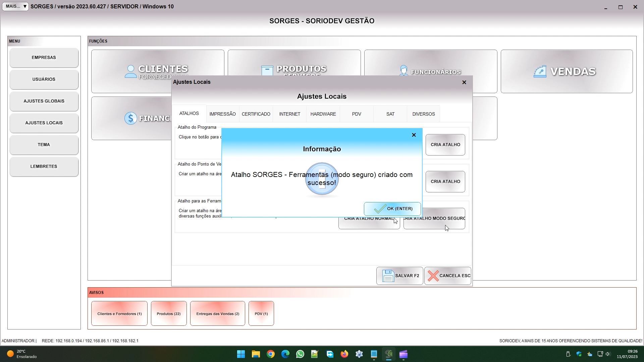Open the VENDAS function tile
Image resolution: width=644 pixels, height=362 pixels.
click(x=567, y=71)
